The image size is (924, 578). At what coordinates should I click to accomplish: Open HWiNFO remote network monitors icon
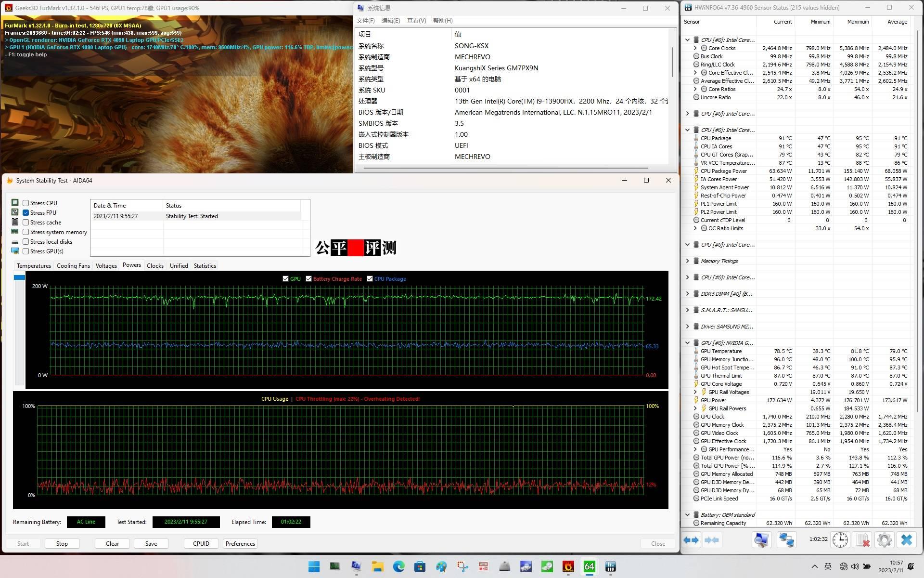(x=787, y=540)
